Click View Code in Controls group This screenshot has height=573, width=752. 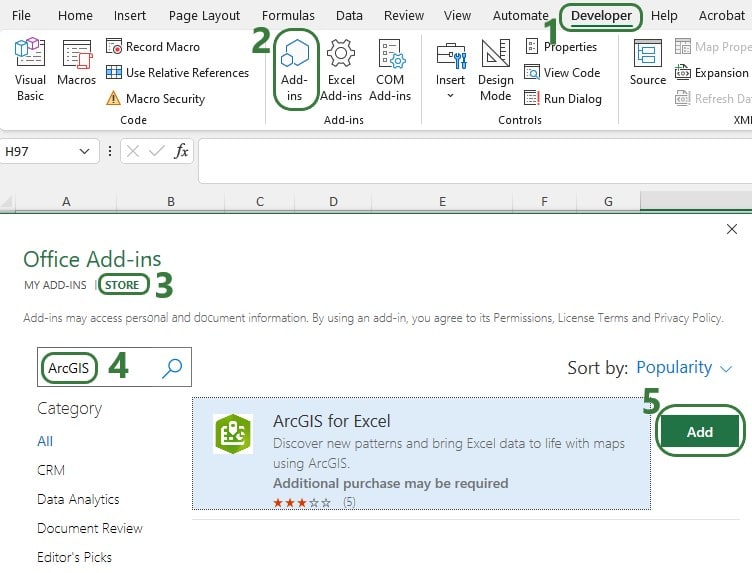[562, 72]
